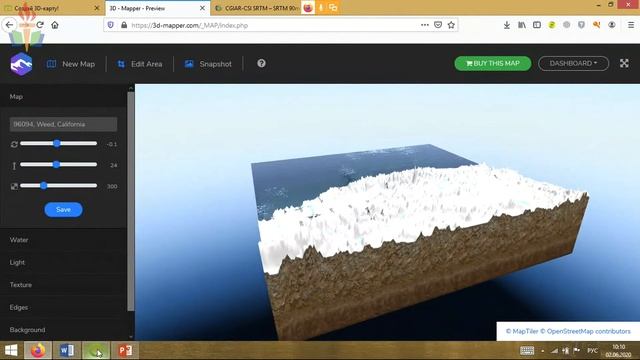The height and width of the screenshot is (360, 640).
Task: Click the gray shield extension icon
Action: point(582,25)
